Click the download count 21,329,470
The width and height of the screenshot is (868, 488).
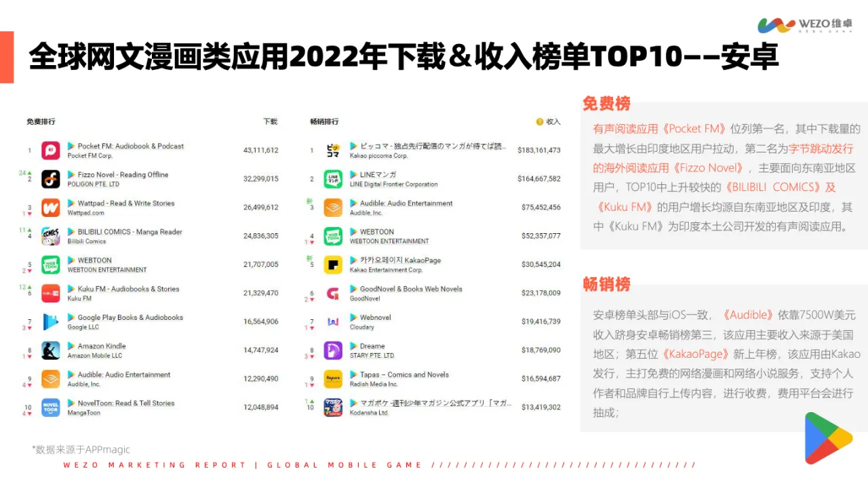click(x=261, y=293)
